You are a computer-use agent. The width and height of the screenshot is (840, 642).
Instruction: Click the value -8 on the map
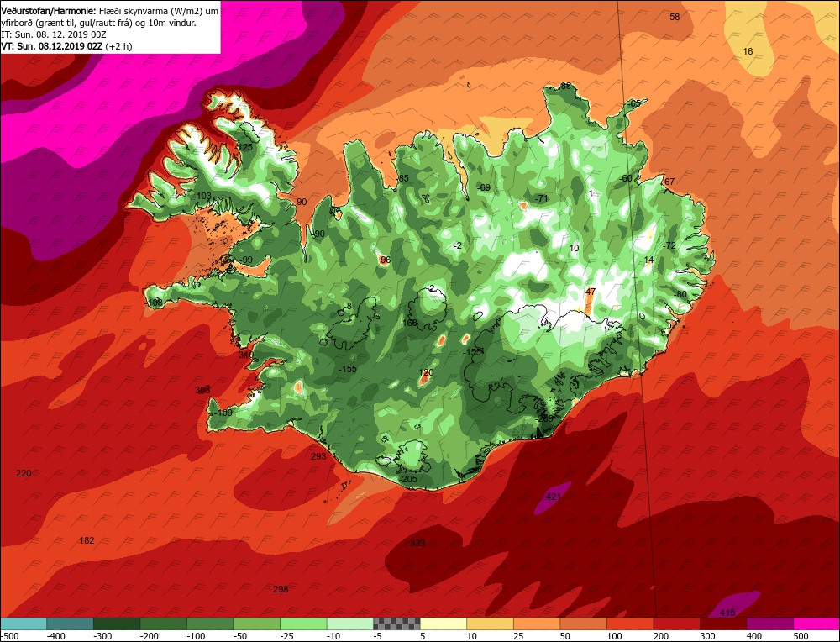point(347,306)
